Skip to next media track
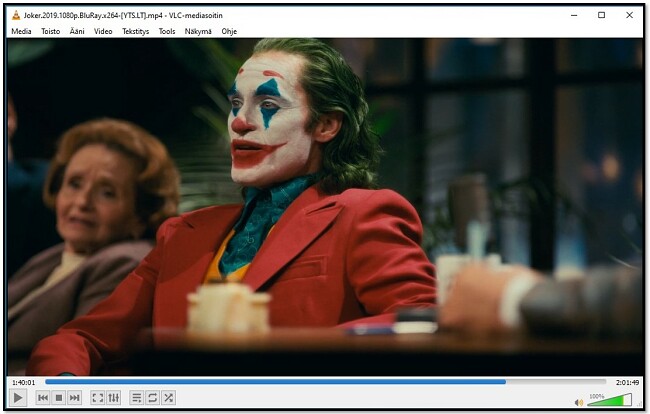This screenshot has height=414, width=650. pos(75,398)
